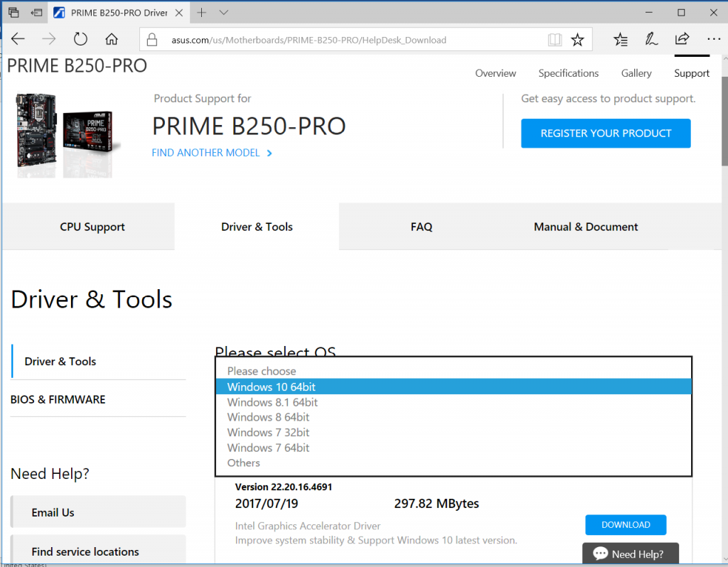728x567 pixels.
Task: Share the page using the share icon
Action: click(x=682, y=39)
